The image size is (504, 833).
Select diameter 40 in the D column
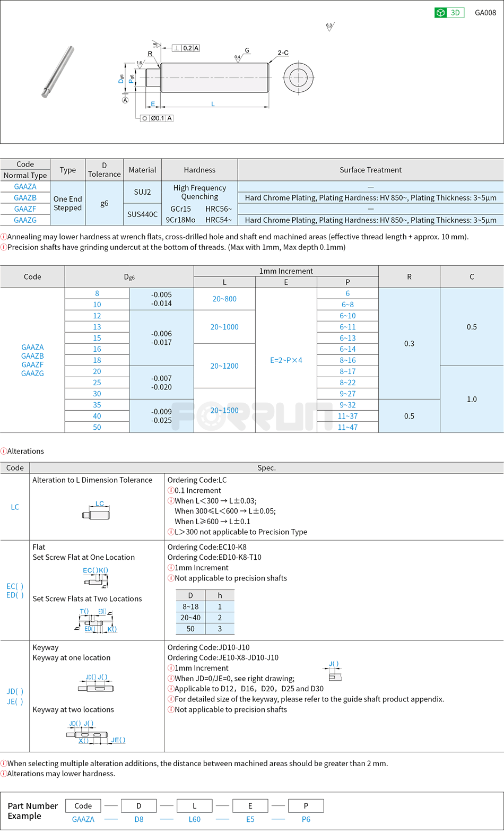pos(97,416)
